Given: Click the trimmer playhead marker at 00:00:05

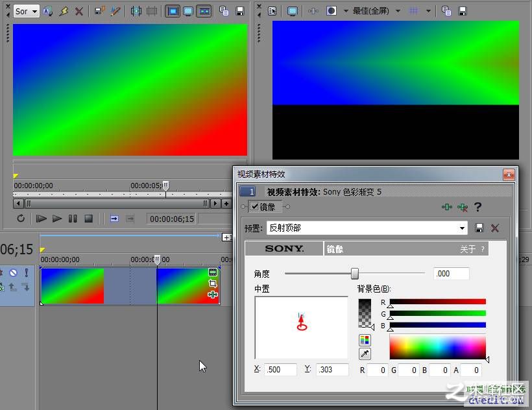Looking at the screenshot, I should pyautogui.click(x=165, y=186).
